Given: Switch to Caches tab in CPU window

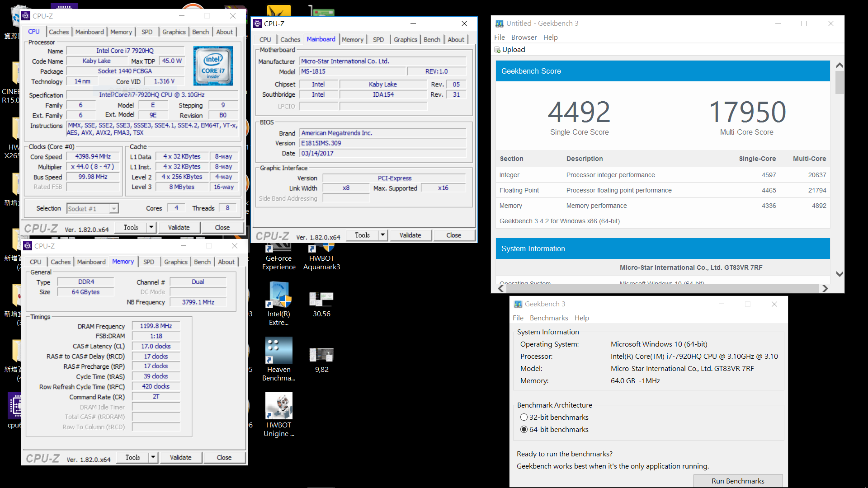Looking at the screenshot, I should 59,32.
